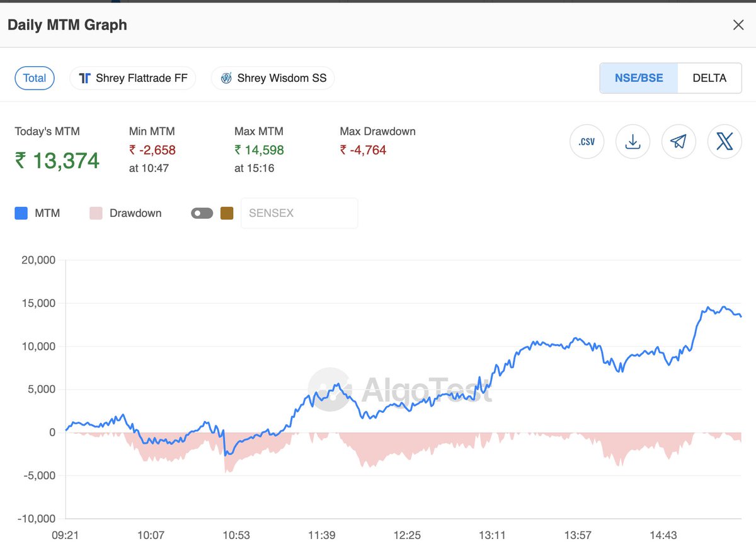Share graph via Telegram icon
The width and height of the screenshot is (756, 556).
[x=679, y=141]
